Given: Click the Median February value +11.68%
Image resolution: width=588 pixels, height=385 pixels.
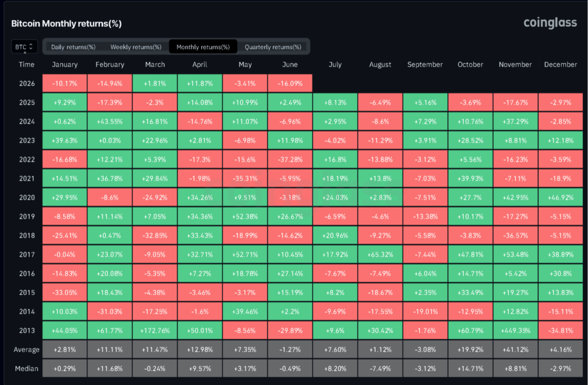Looking at the screenshot, I should [x=110, y=368].
